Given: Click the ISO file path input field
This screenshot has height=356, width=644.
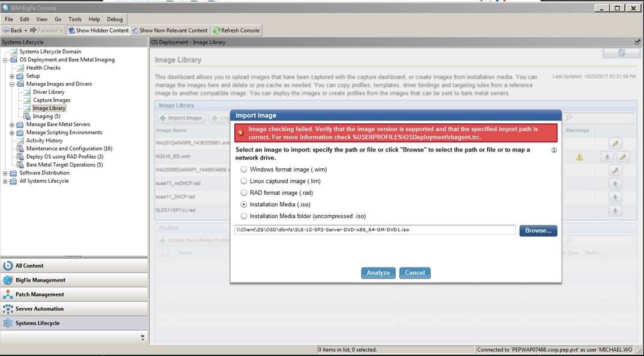Looking at the screenshot, I should 375,230.
